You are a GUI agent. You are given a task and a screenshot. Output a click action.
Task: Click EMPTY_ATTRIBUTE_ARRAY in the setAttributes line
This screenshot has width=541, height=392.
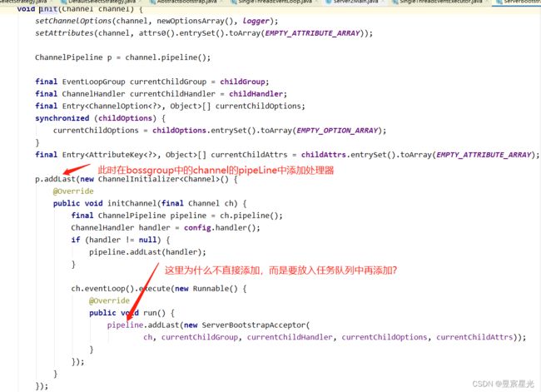(x=313, y=33)
